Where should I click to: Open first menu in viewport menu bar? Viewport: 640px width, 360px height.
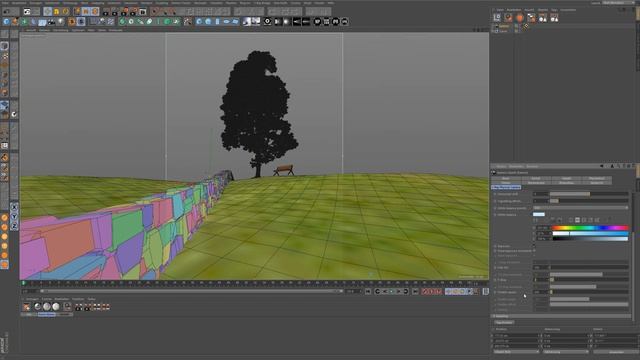[x=31, y=30]
